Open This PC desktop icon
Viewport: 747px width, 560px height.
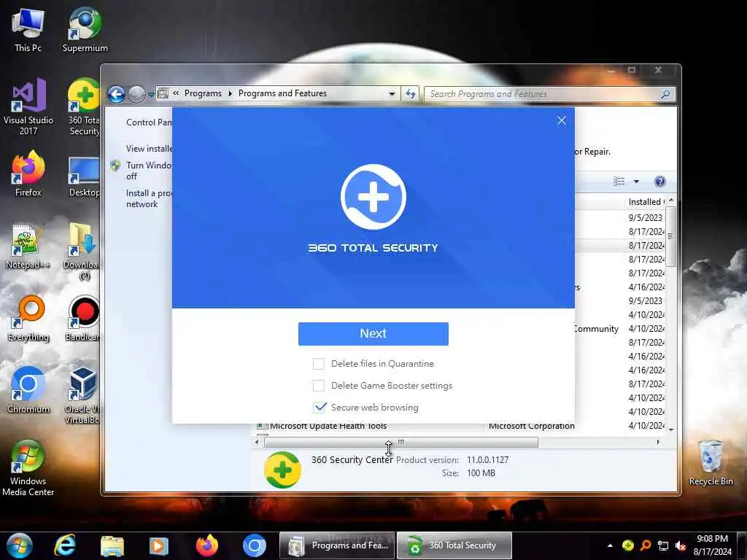[28, 29]
